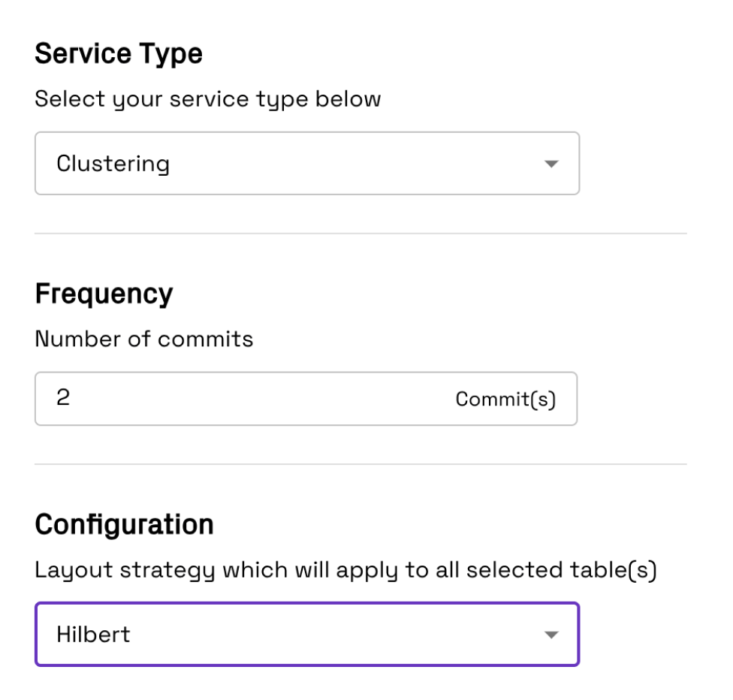
Task: Expand the Hilbert layout strategy dropdown
Action: point(307,634)
